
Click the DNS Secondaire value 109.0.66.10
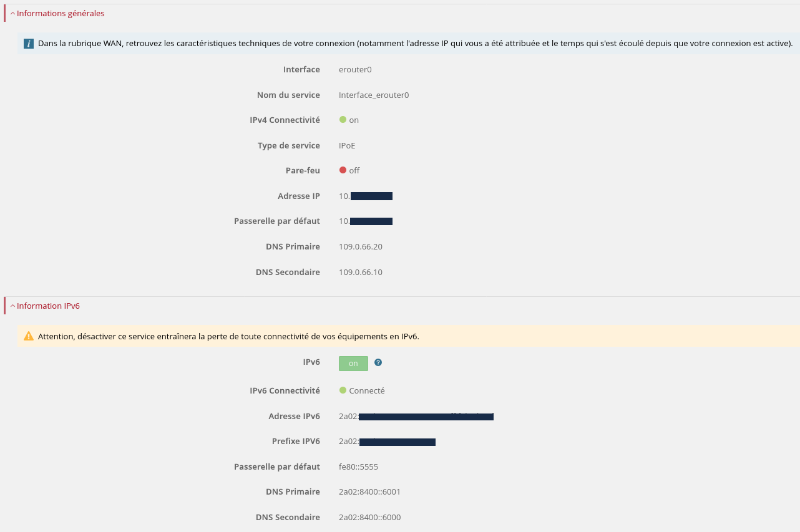coord(360,272)
